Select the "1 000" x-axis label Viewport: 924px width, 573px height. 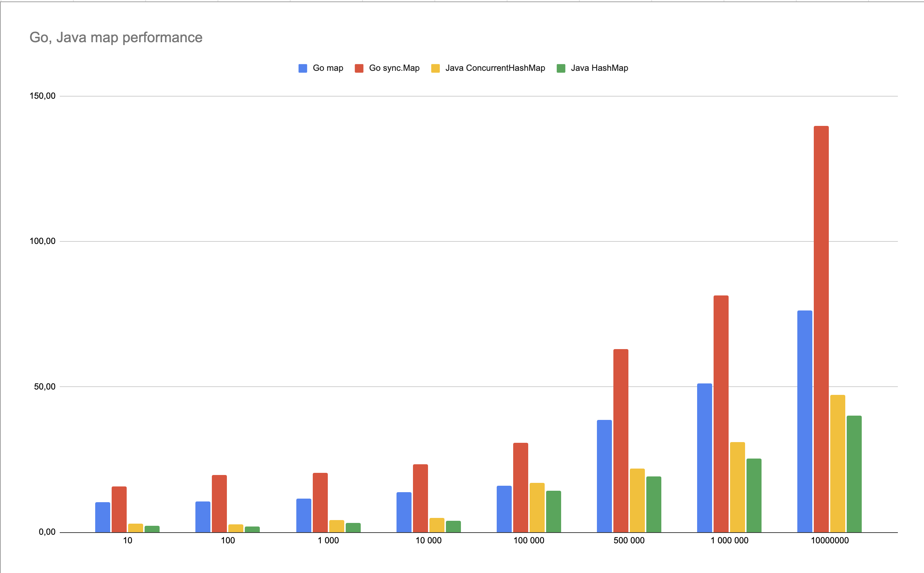328,540
